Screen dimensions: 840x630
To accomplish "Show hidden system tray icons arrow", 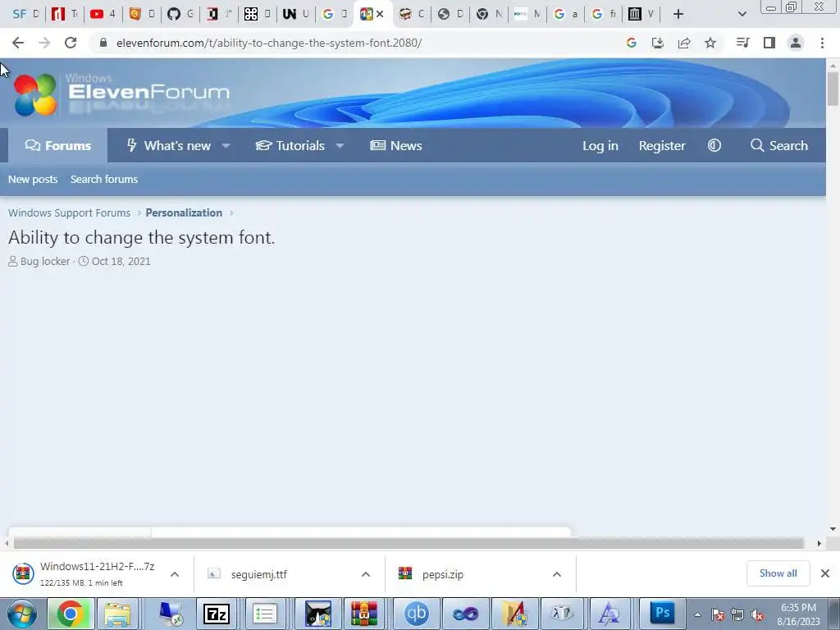I will (697, 614).
